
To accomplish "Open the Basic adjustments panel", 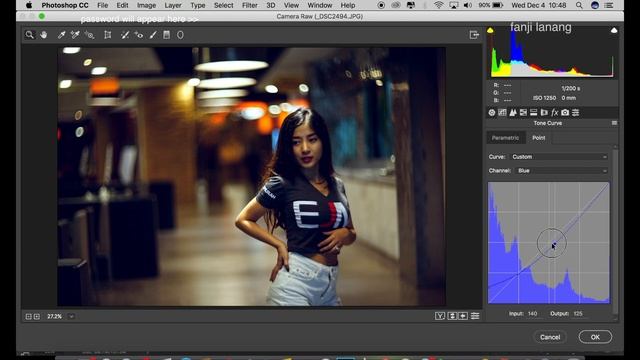I will point(492,112).
